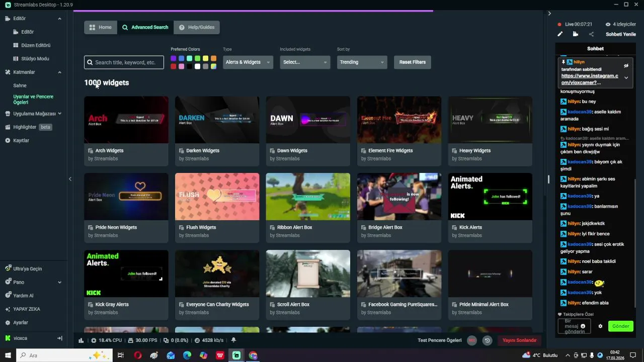Open the Flush Widgets thumbnail
The image size is (644, 362).
coord(217,197)
